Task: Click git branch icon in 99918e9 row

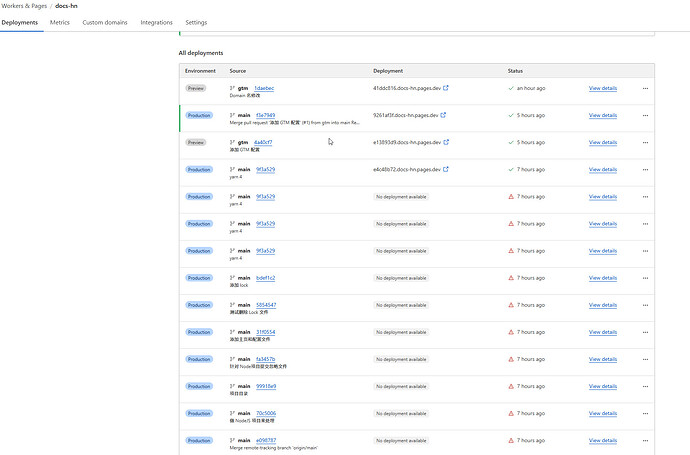Action: (232, 386)
